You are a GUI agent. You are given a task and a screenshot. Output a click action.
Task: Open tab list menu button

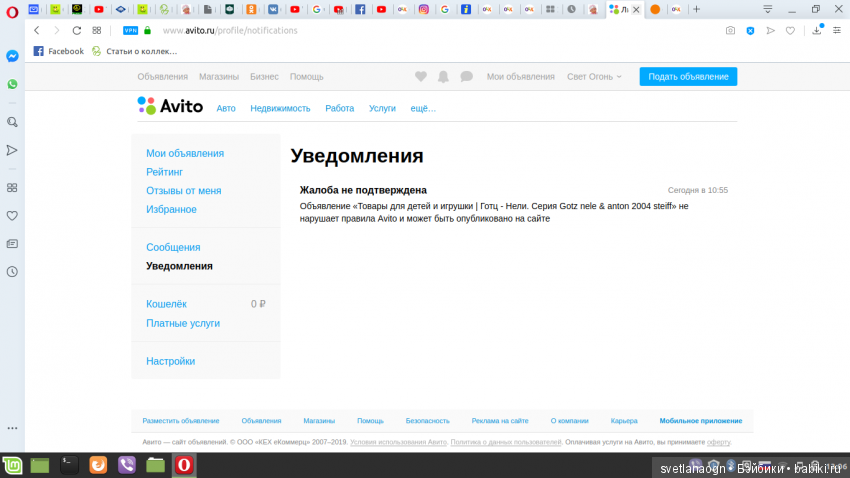[768, 9]
